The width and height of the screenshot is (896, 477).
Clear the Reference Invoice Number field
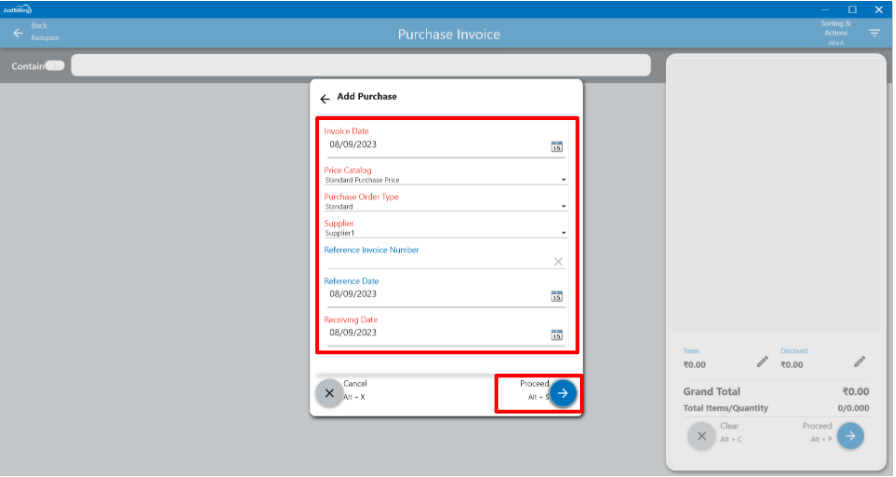[558, 262]
